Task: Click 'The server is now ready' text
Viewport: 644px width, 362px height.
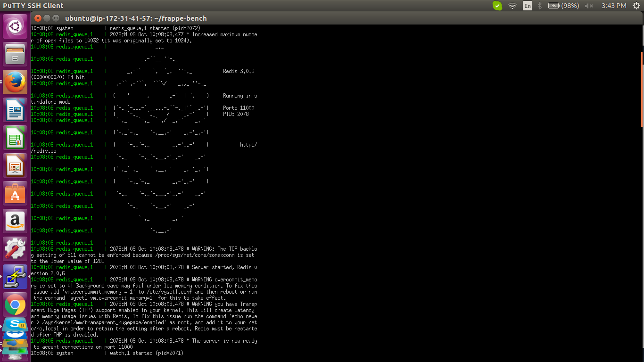Action: pyautogui.click(x=224, y=341)
